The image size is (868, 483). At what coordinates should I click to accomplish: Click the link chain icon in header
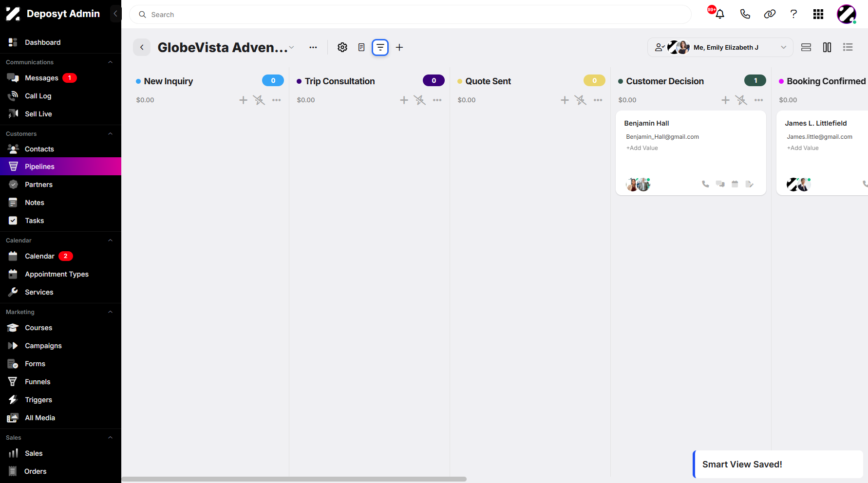[x=770, y=14]
